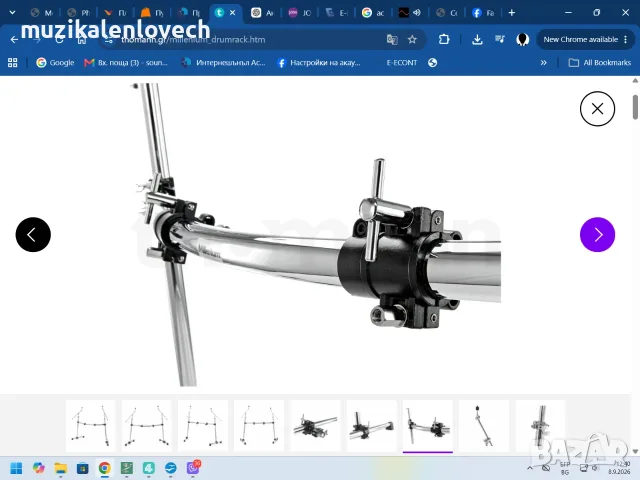Open the Chrome downloads icon
This screenshot has width=640, height=480.
477,40
